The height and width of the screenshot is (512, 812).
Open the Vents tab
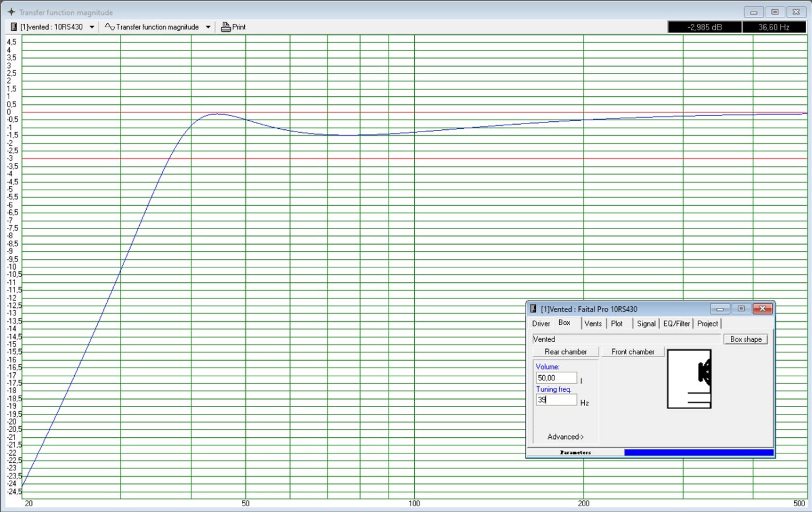coord(593,324)
